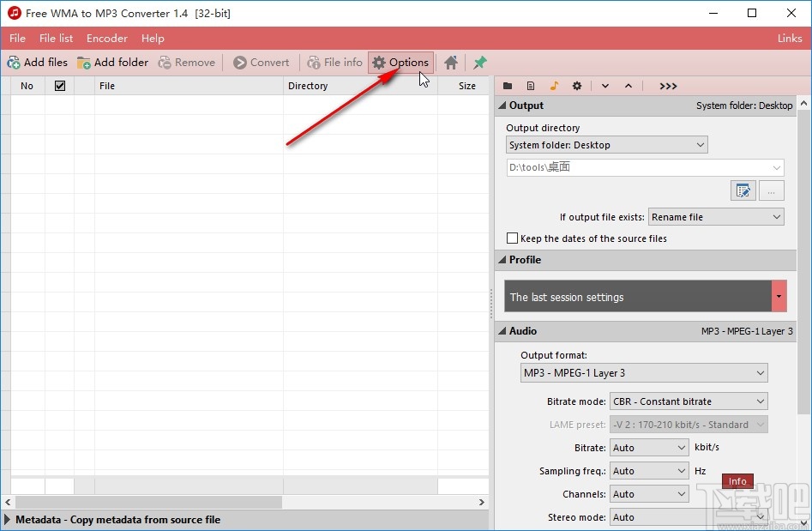This screenshot has height=531, width=812.
Task: Select the document icon in right panel toolbar
Action: 531,86
